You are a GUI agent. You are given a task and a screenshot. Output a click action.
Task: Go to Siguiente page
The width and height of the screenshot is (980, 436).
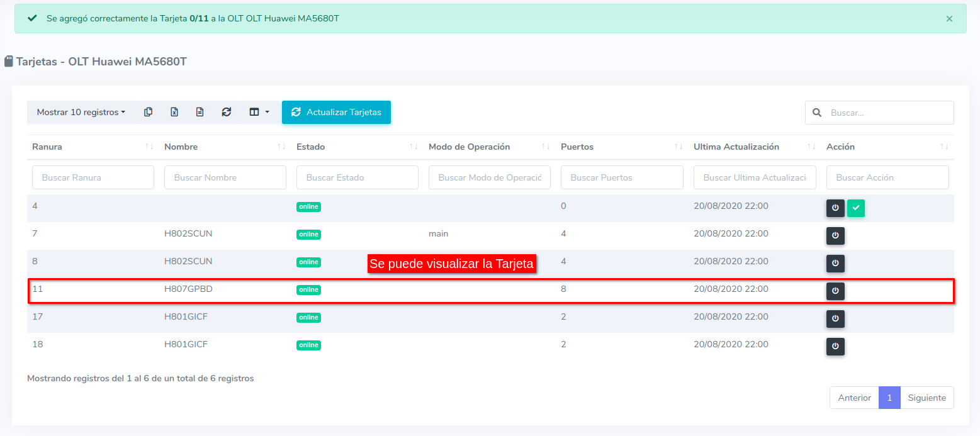(926, 398)
